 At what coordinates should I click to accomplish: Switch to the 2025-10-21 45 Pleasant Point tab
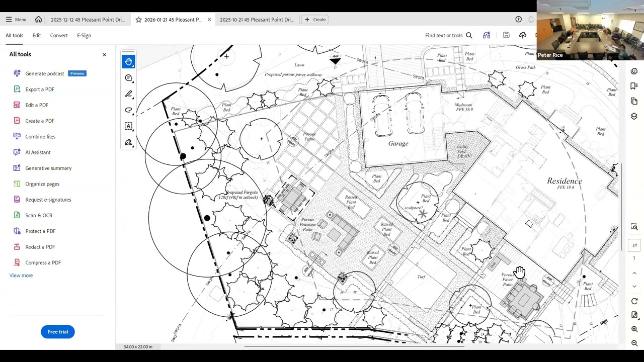click(x=257, y=20)
